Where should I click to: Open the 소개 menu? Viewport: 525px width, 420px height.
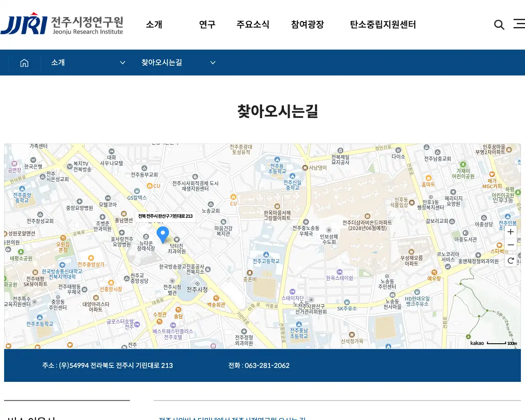coord(154,25)
